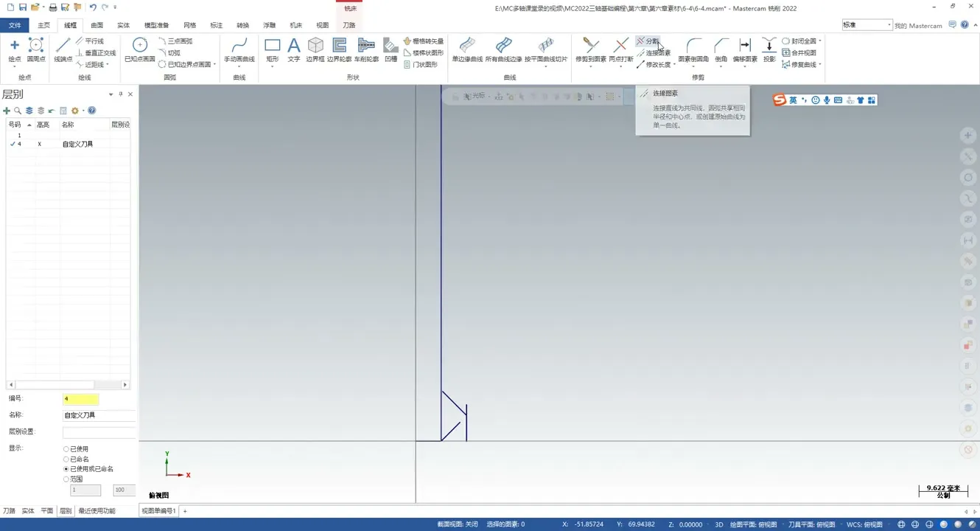
Task: Select the 矩形 rectangle tool
Action: point(272,49)
